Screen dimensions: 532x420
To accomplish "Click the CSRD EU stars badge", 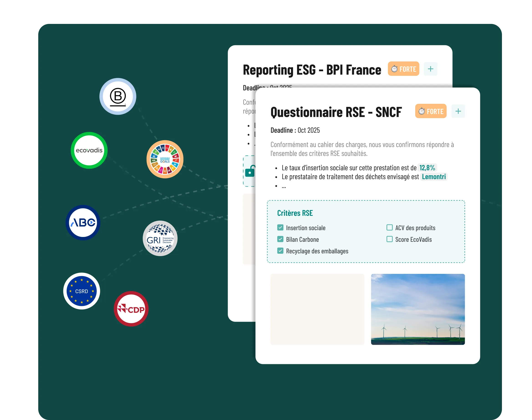I will pos(82,291).
